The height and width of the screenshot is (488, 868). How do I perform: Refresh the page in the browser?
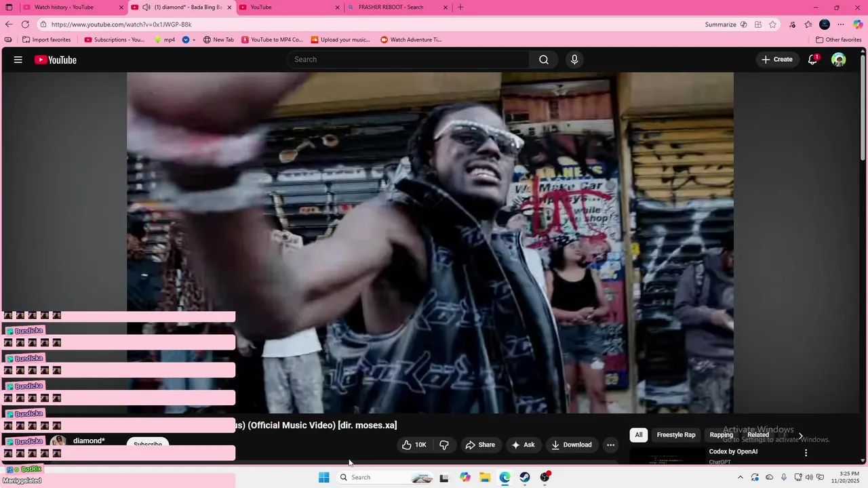point(25,24)
